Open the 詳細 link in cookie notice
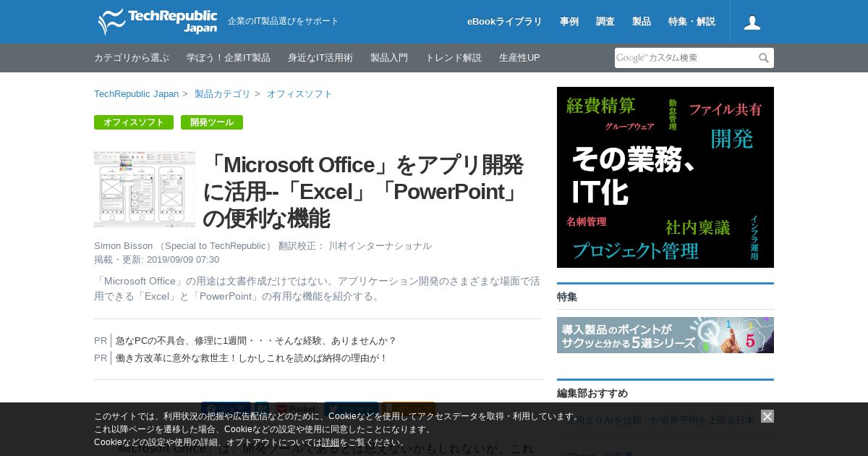Screen dimensions: 868x456 point(331,442)
